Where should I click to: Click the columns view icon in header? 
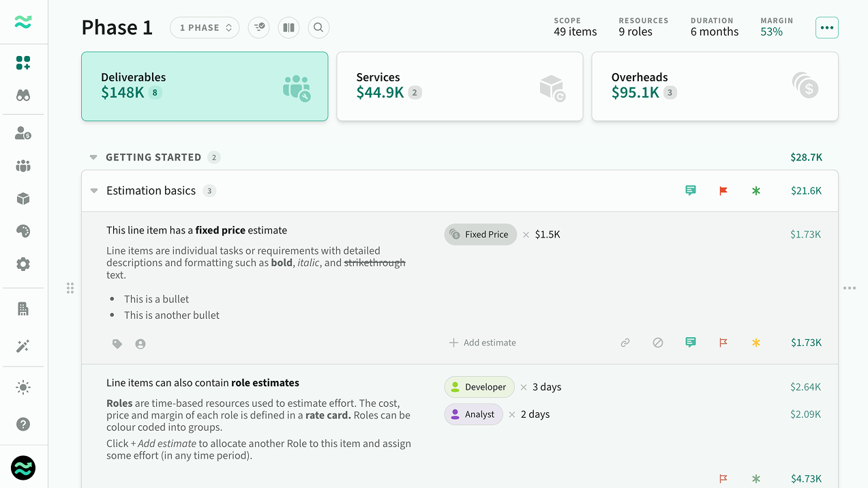(x=288, y=28)
